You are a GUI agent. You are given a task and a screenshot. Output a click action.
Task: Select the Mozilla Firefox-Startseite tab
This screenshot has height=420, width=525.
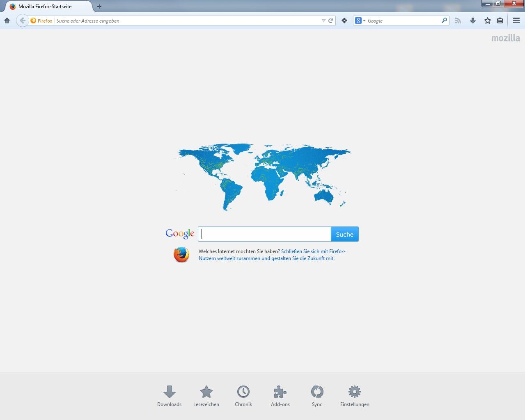click(x=48, y=7)
